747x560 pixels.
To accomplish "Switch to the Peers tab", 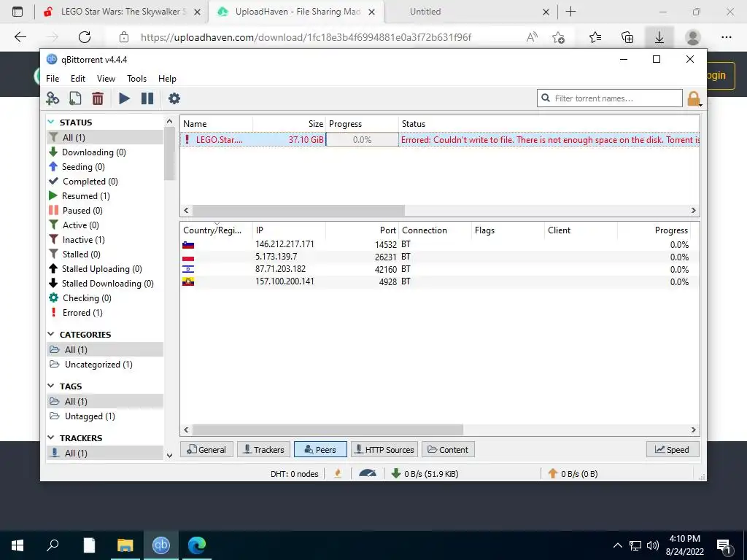I will pos(320,449).
